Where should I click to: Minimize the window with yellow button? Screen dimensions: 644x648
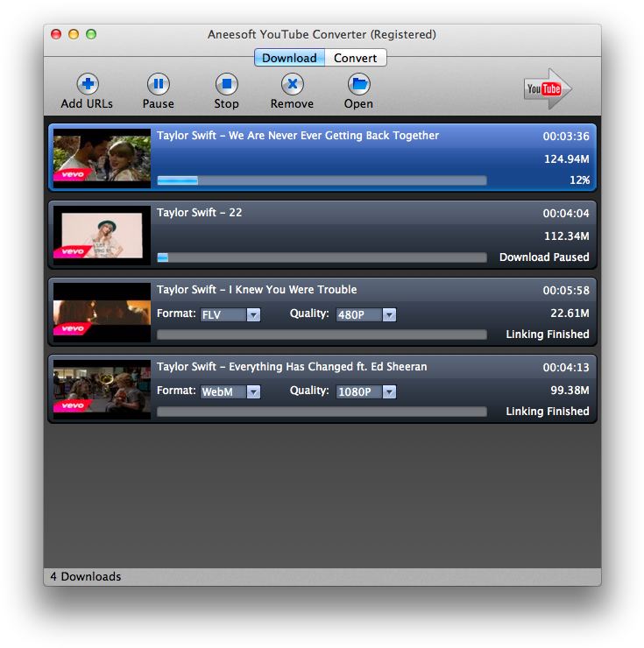(74, 34)
